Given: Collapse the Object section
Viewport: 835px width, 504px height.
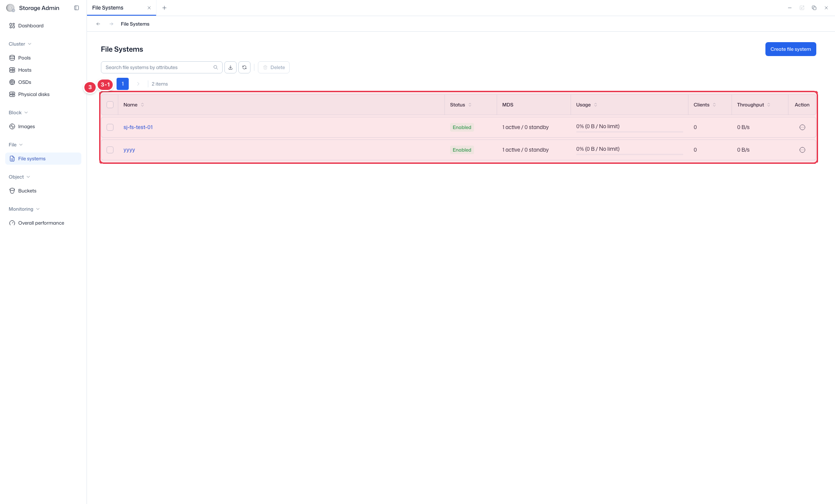Looking at the screenshot, I should coord(20,177).
